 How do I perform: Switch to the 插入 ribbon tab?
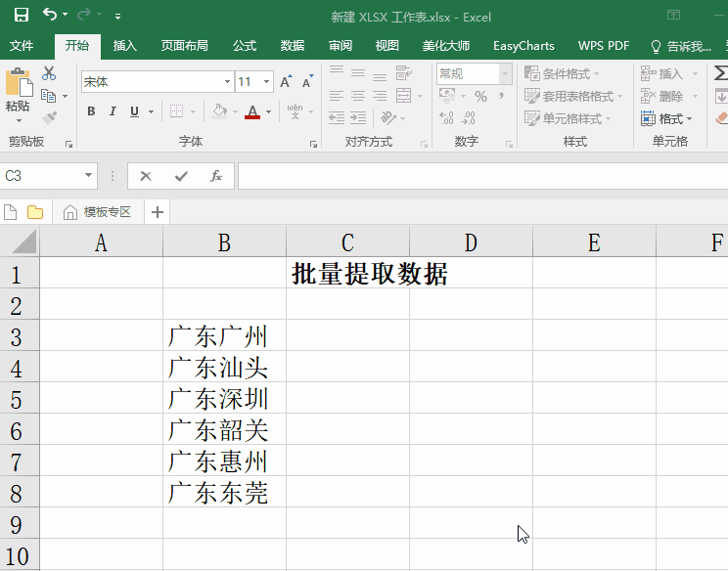pyautogui.click(x=125, y=46)
